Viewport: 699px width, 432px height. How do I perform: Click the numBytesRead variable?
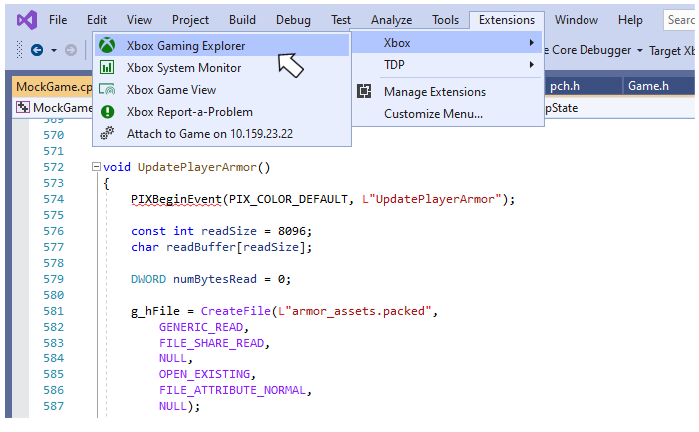tap(214, 279)
